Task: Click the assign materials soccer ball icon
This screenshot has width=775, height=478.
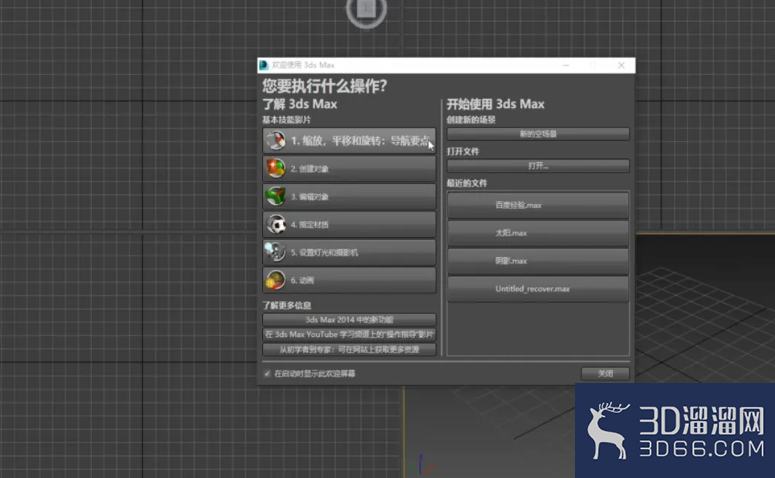Action: [276, 224]
